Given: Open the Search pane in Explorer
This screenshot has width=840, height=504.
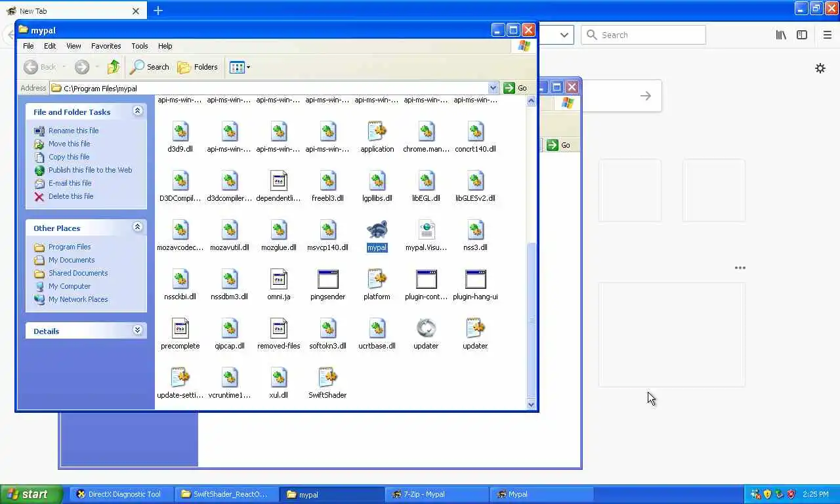Looking at the screenshot, I should coord(150,67).
